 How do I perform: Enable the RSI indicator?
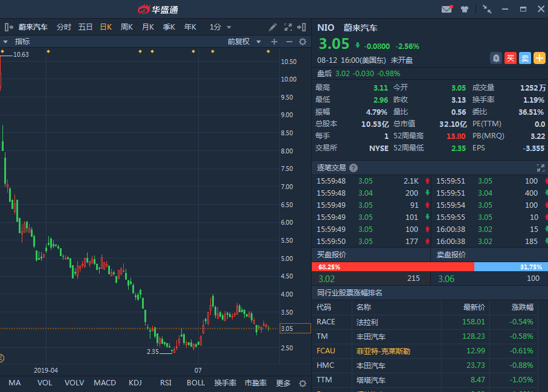[166, 383]
